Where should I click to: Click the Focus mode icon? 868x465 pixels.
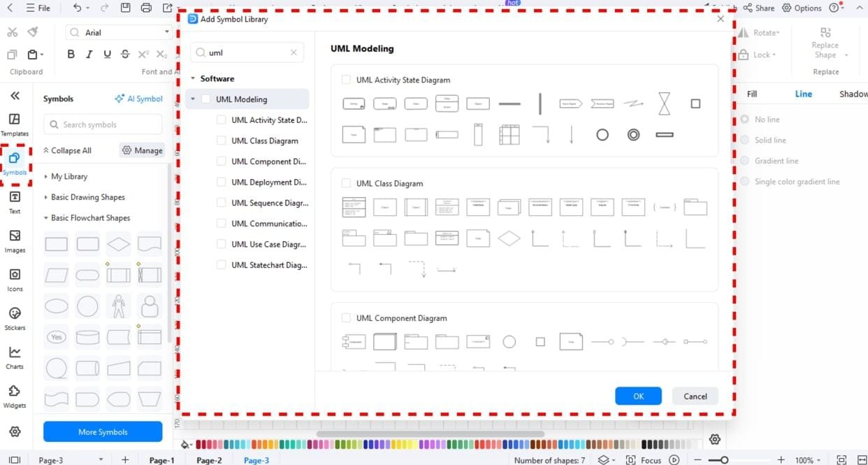(x=631, y=460)
